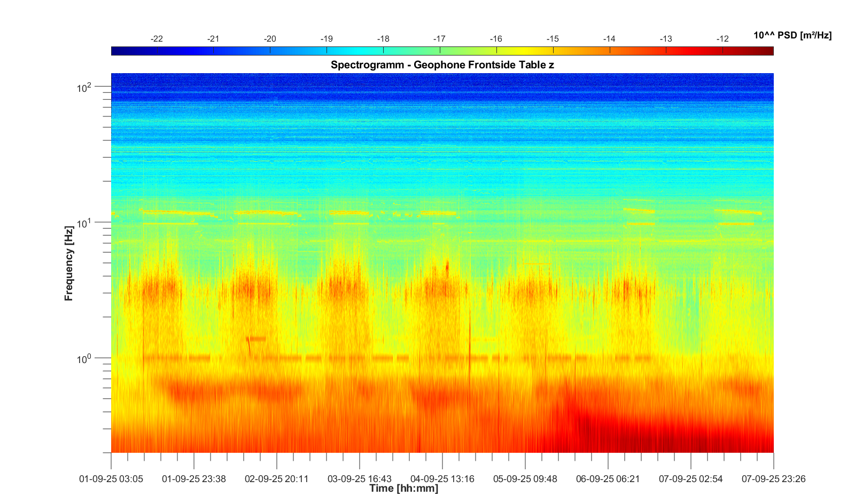Click the colorbar label '10^^ PSD [m²/Hz]'
The width and height of the screenshot is (855, 504).
tap(792, 36)
